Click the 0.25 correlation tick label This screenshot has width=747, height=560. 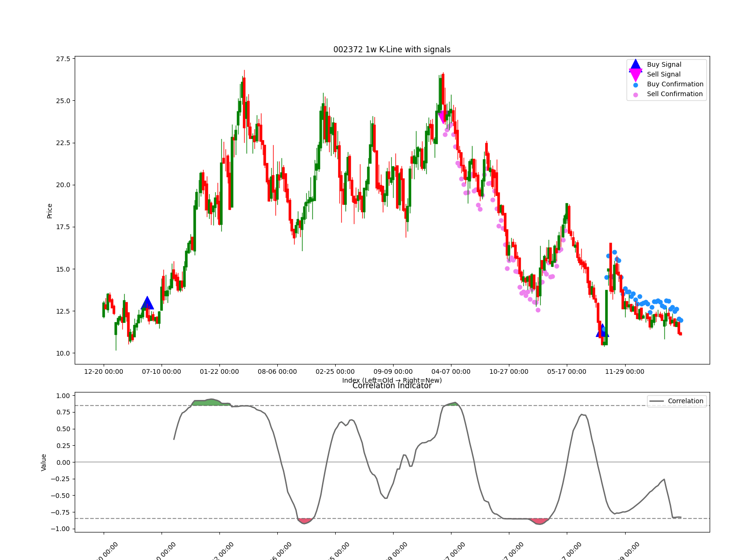coord(63,446)
